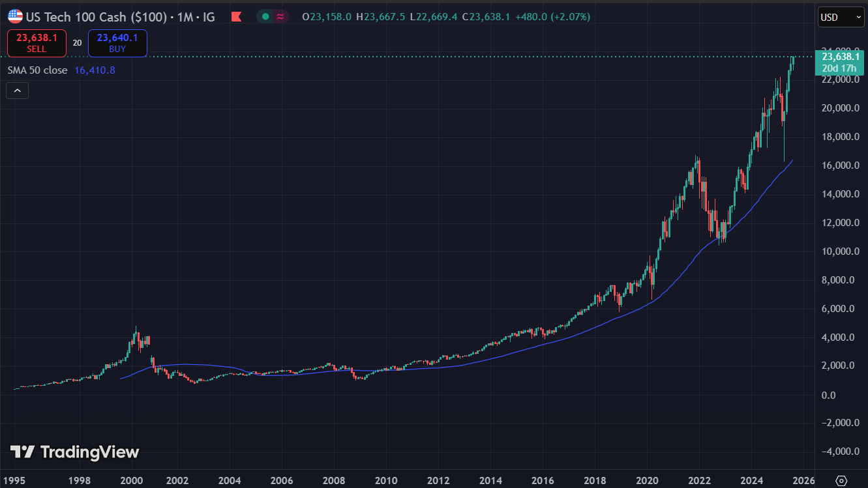Open chart scale settings gear icon
The height and width of the screenshot is (488, 868).
coord(841,480)
